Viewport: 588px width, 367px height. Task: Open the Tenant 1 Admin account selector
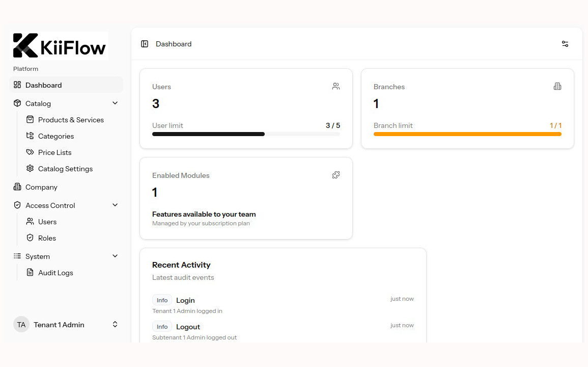66,324
